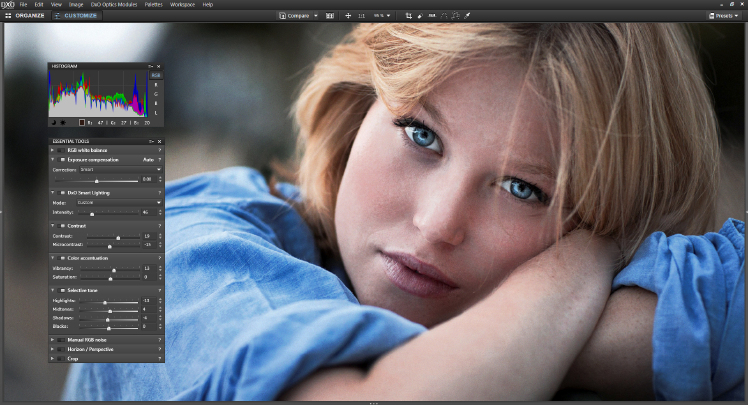Click the Highlights value field
748x405 pixels.
[x=148, y=301]
